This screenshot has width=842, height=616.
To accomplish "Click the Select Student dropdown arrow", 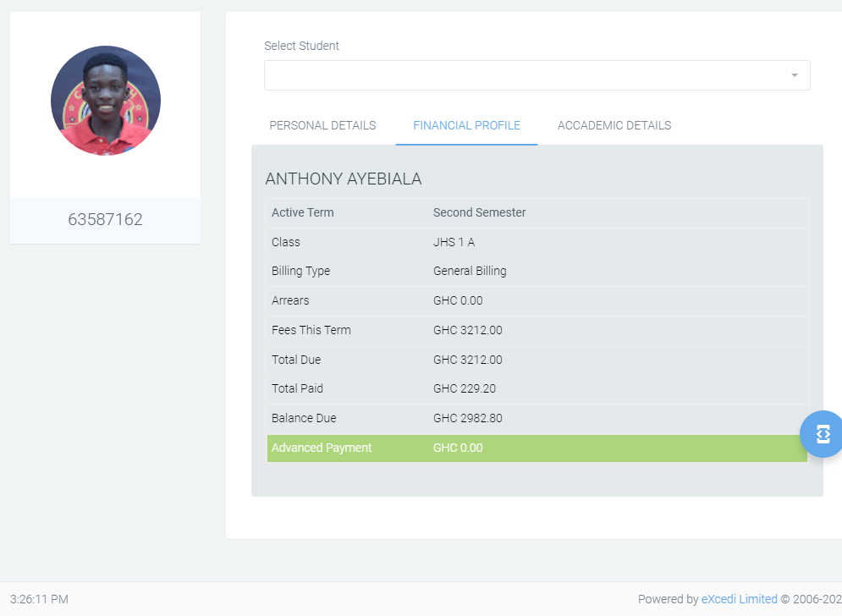I will click(794, 75).
